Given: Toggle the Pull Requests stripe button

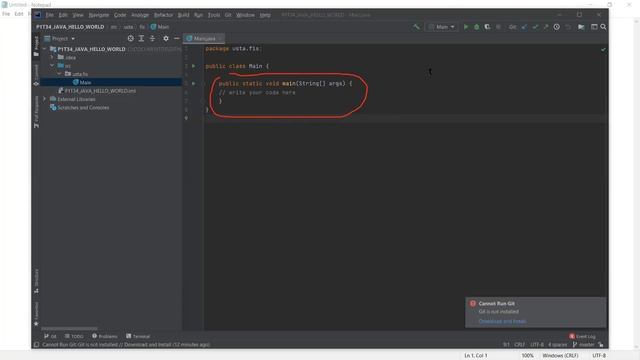Looking at the screenshot, I should (36, 112).
